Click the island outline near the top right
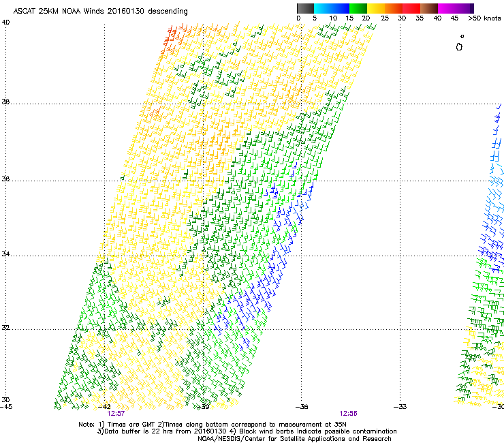 click(459, 47)
